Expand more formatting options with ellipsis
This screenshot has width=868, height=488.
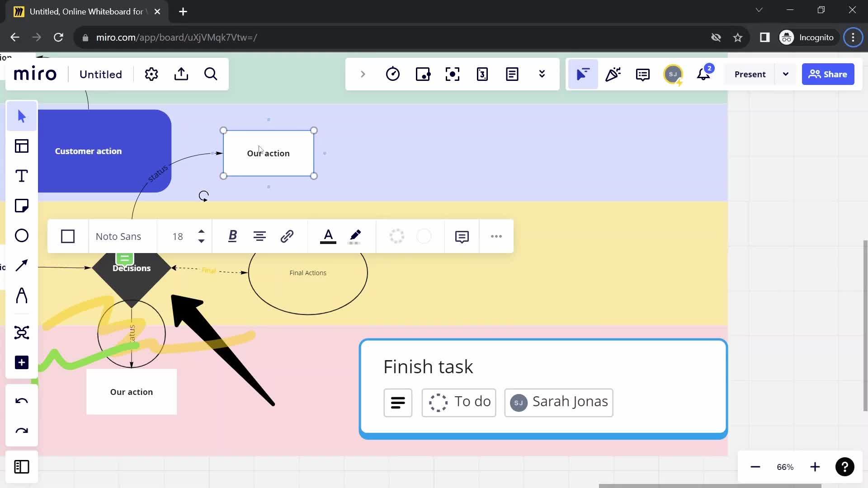[x=496, y=235]
